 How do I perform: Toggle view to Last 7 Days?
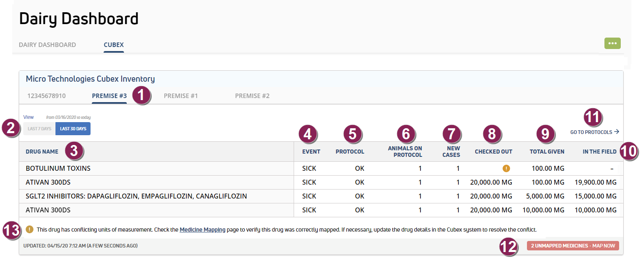tap(39, 129)
